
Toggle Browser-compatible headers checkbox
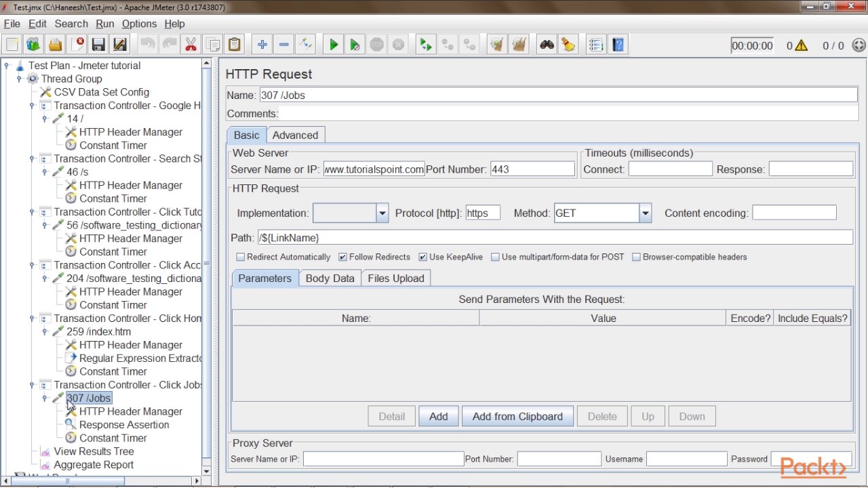(636, 257)
